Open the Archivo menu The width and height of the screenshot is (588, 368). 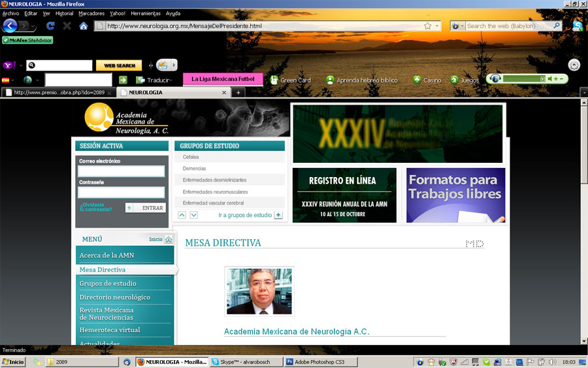tap(10, 13)
